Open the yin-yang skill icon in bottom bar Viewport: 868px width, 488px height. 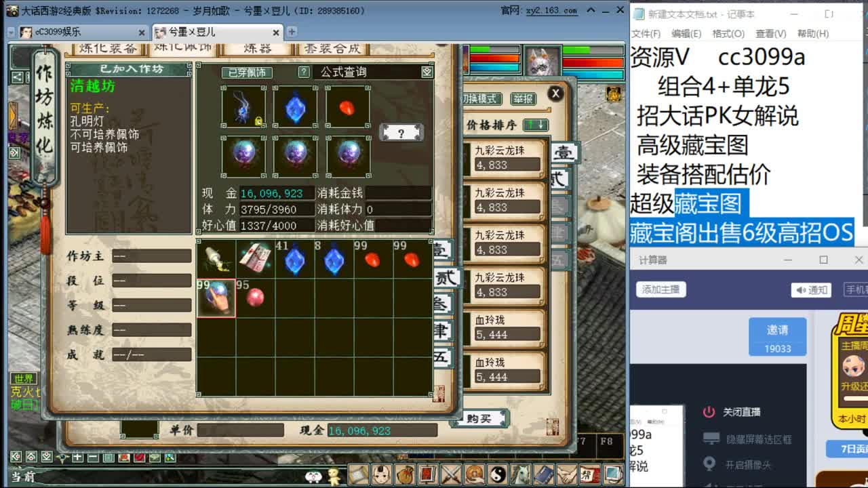(x=498, y=474)
